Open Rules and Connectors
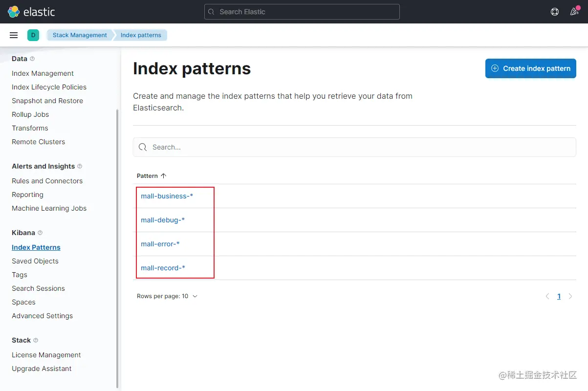This screenshot has height=391, width=588. pyautogui.click(x=47, y=181)
